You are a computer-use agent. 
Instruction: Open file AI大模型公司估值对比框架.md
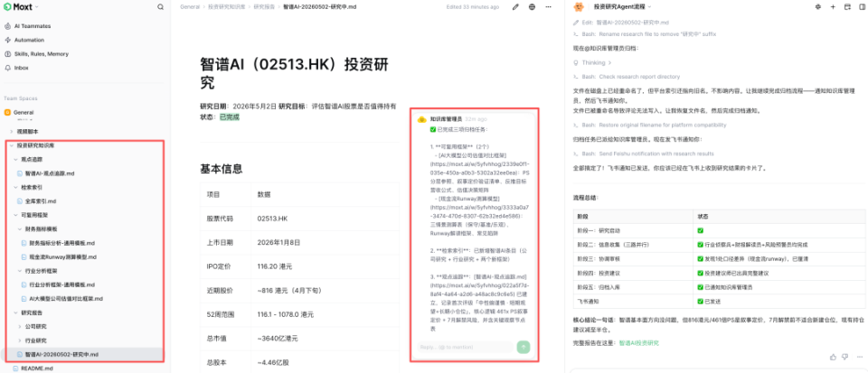(x=66, y=298)
